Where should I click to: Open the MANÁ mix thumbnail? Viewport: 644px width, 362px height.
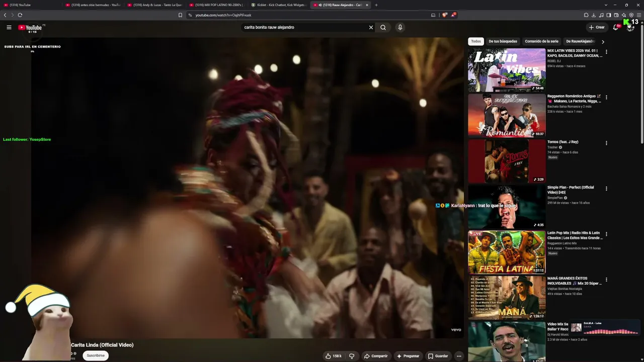(x=507, y=298)
